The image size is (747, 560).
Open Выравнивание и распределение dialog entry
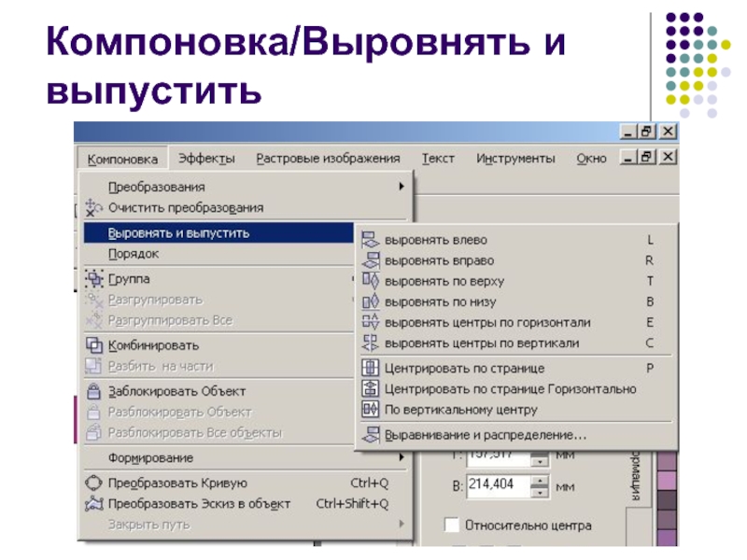[x=516, y=435]
